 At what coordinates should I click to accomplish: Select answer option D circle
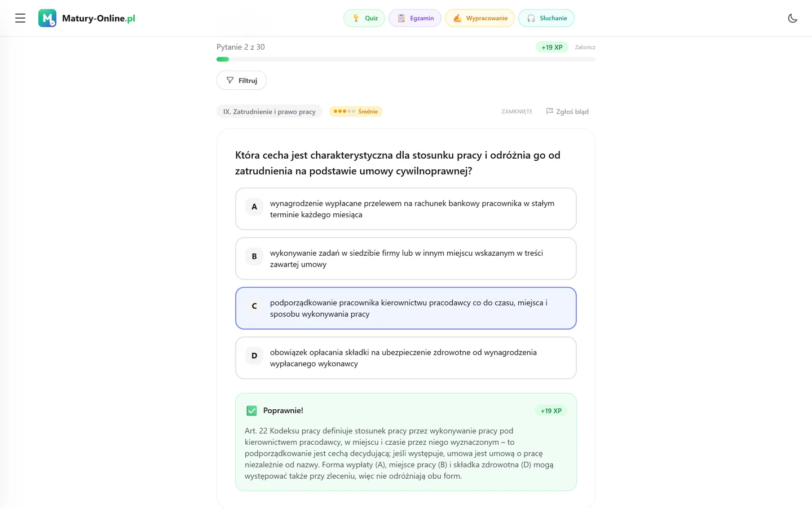[254, 356]
